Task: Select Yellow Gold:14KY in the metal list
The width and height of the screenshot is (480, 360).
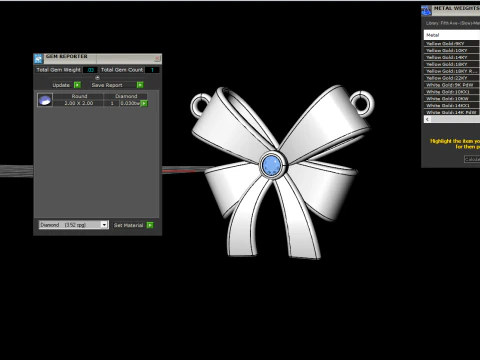Action: coord(452,57)
